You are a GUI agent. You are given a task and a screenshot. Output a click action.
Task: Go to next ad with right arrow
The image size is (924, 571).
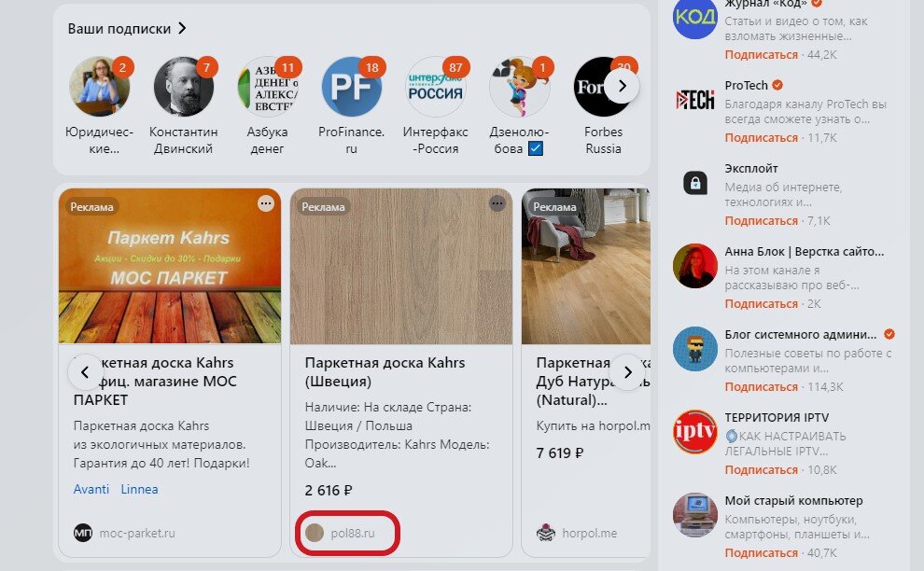pos(627,372)
